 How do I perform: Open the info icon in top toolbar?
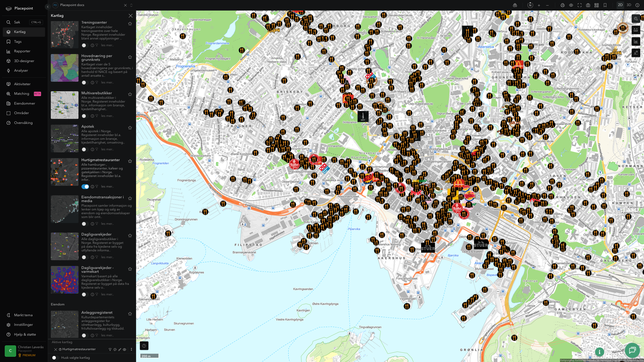[x=637, y=5]
